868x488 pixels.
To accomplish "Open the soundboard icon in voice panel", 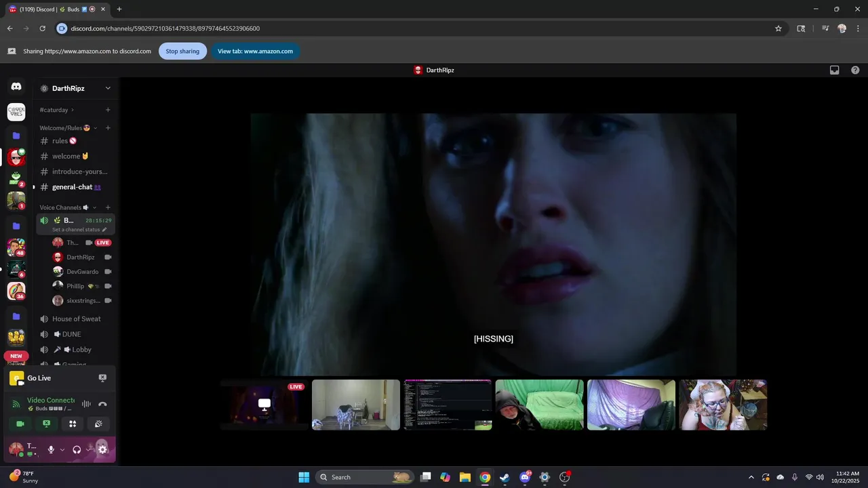I will click(x=99, y=424).
